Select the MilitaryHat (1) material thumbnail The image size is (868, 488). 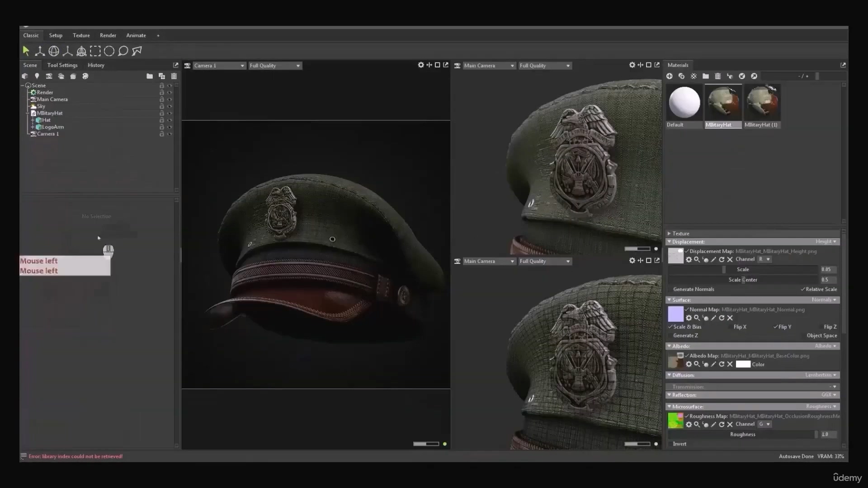click(762, 102)
